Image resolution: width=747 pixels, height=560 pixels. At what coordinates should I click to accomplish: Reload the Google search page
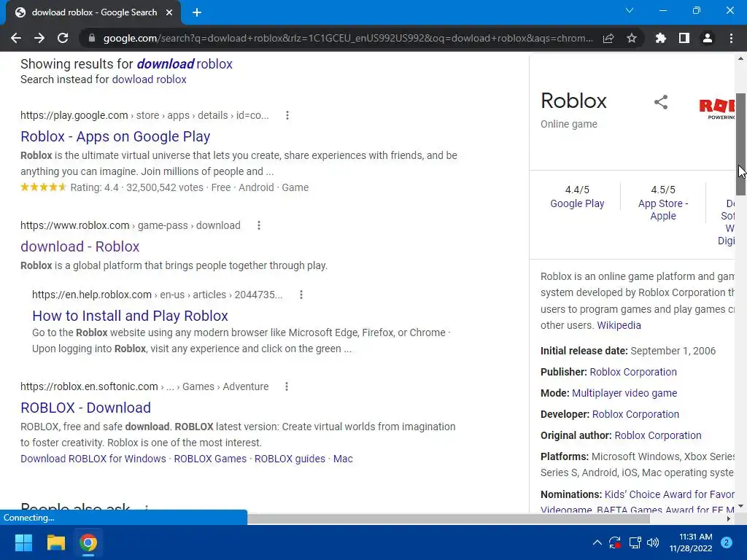click(x=63, y=38)
